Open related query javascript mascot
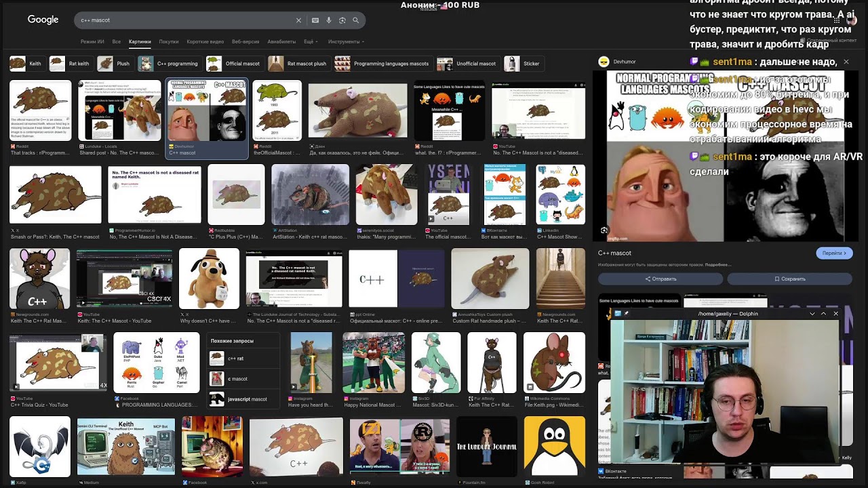The width and height of the screenshot is (868, 488). 243,399
